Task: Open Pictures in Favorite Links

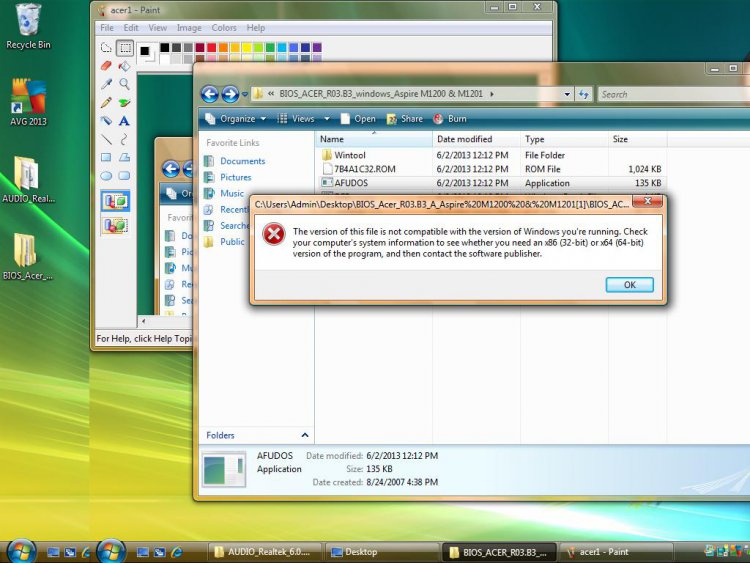Action: point(235,177)
